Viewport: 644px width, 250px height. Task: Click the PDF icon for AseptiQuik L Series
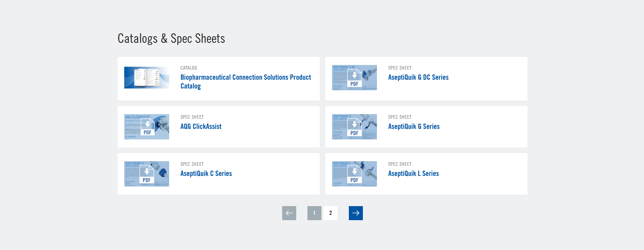click(354, 174)
